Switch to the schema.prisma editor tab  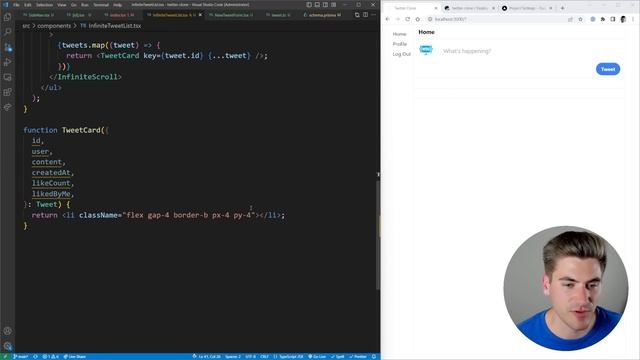pyautogui.click(x=322, y=15)
